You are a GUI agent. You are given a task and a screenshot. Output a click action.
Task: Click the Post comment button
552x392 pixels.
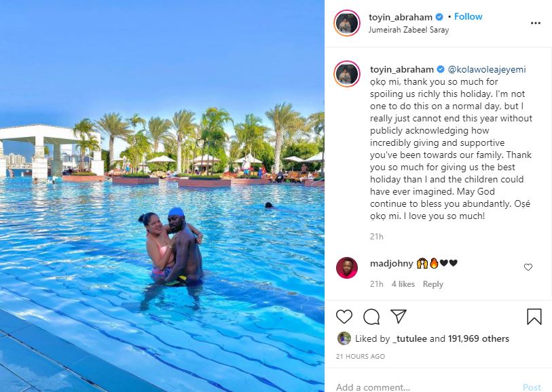(532, 387)
